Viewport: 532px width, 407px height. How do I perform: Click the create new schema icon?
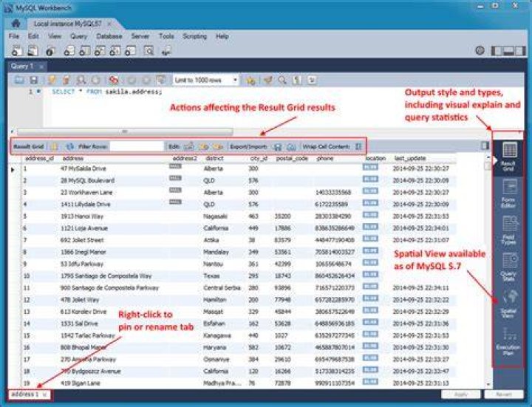(69, 51)
